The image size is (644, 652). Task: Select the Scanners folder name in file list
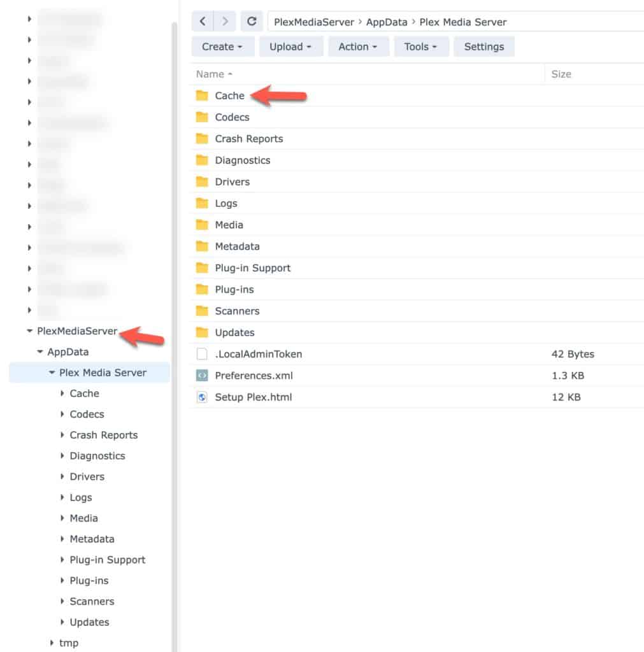[237, 311]
